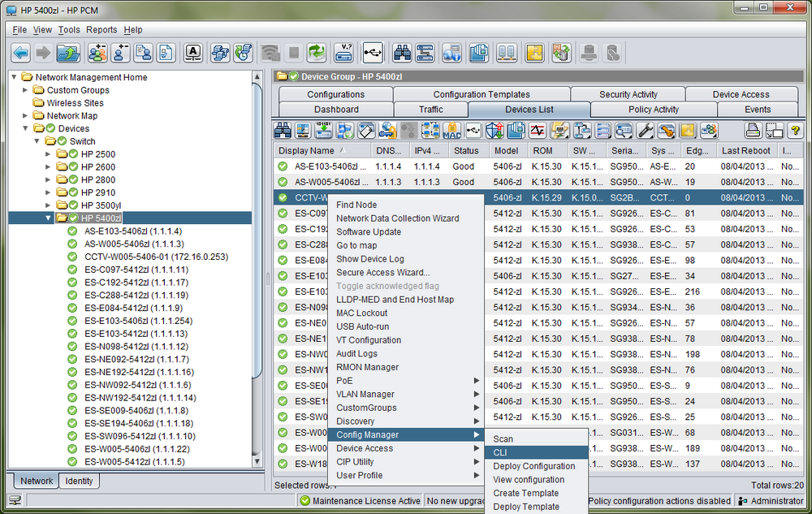The height and width of the screenshot is (514, 812).
Task: Open the Events tab
Action: (758, 110)
